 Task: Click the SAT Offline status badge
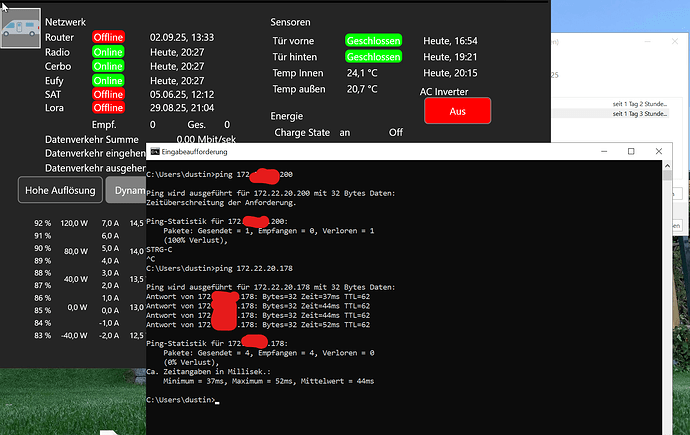pyautogui.click(x=109, y=94)
